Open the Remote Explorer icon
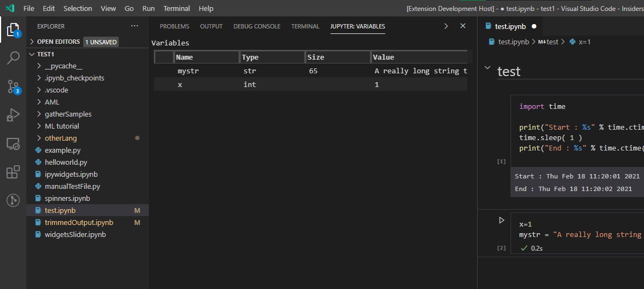Viewport: 644px width, 289px height. tap(13, 144)
